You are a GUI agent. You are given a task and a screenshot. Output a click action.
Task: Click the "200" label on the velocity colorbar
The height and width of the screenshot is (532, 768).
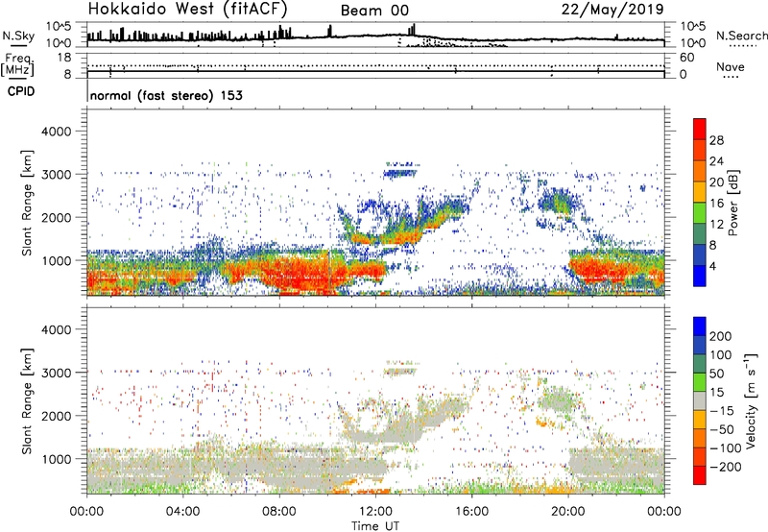point(721,336)
